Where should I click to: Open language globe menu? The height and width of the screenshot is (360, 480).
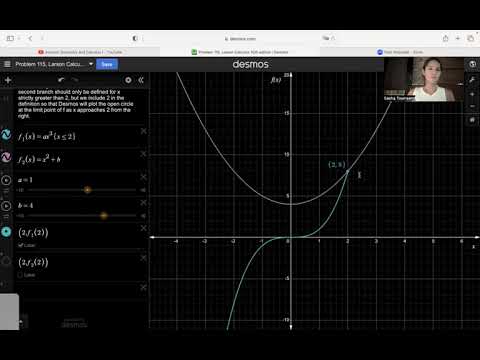472,64
